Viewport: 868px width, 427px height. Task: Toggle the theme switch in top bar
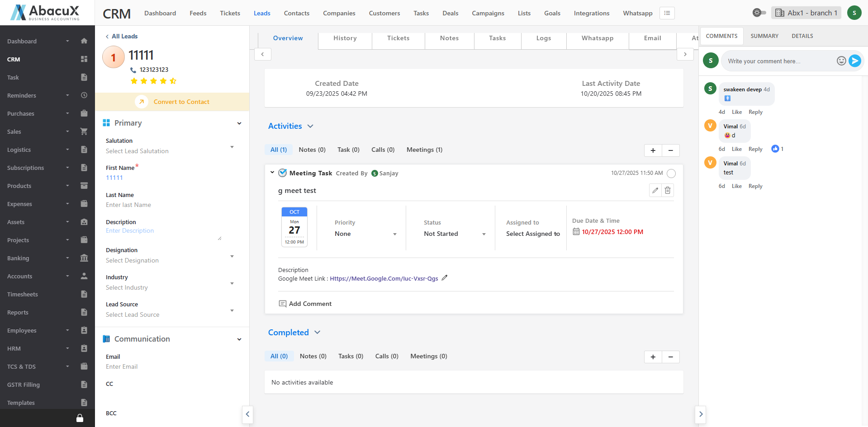pos(759,13)
